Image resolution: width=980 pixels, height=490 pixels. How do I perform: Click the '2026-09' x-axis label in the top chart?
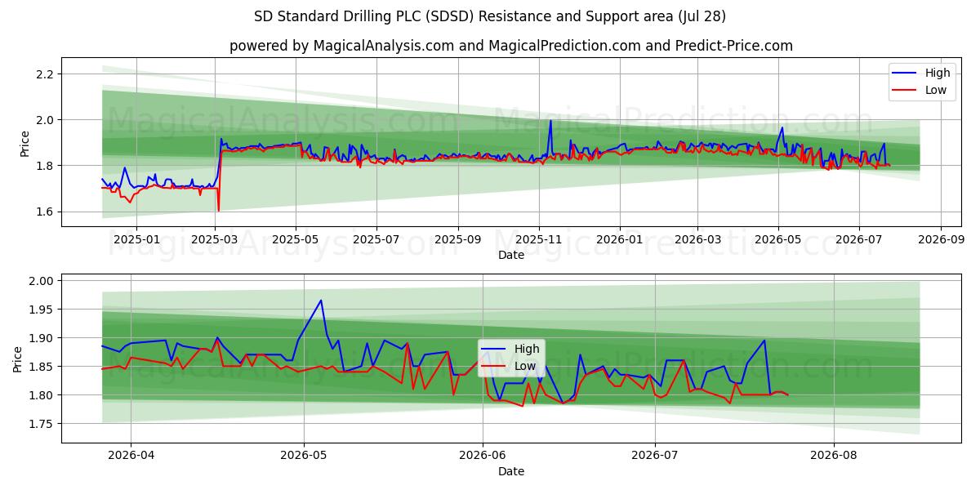click(941, 240)
